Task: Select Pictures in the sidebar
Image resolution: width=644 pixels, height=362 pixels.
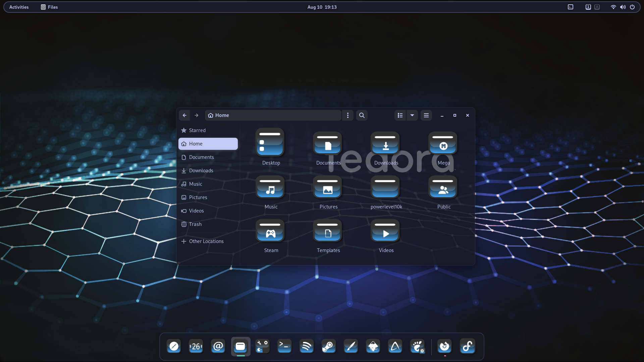Action: tap(208, 197)
